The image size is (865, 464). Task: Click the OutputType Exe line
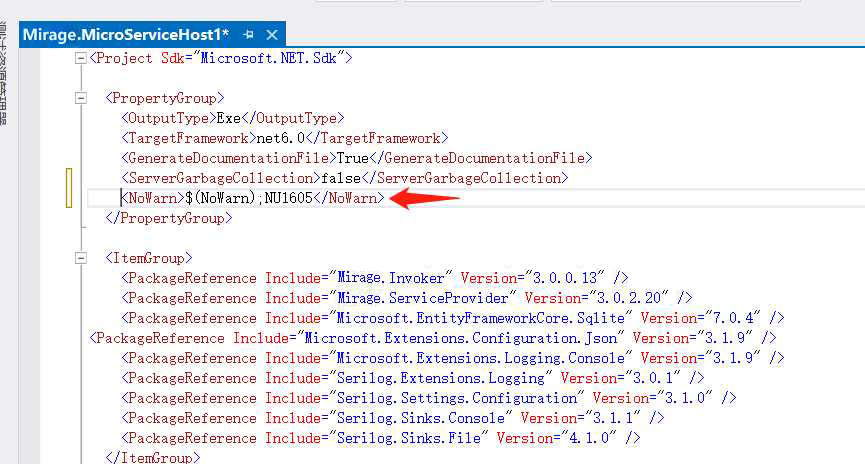[x=233, y=118]
